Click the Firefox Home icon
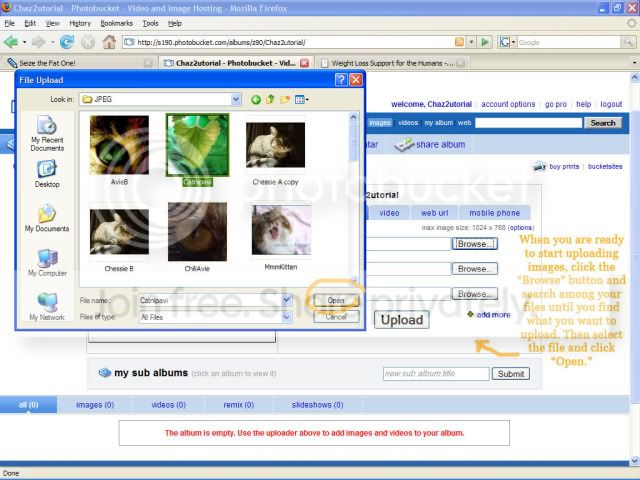The image size is (640, 480). [x=109, y=42]
